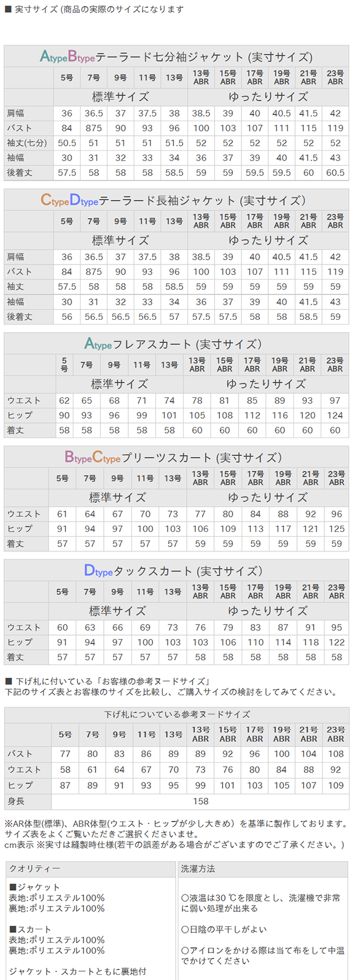350x980 pixels.
Task: Click 標準サイズ in the 長袖ジャケット table
Action: (x=121, y=240)
